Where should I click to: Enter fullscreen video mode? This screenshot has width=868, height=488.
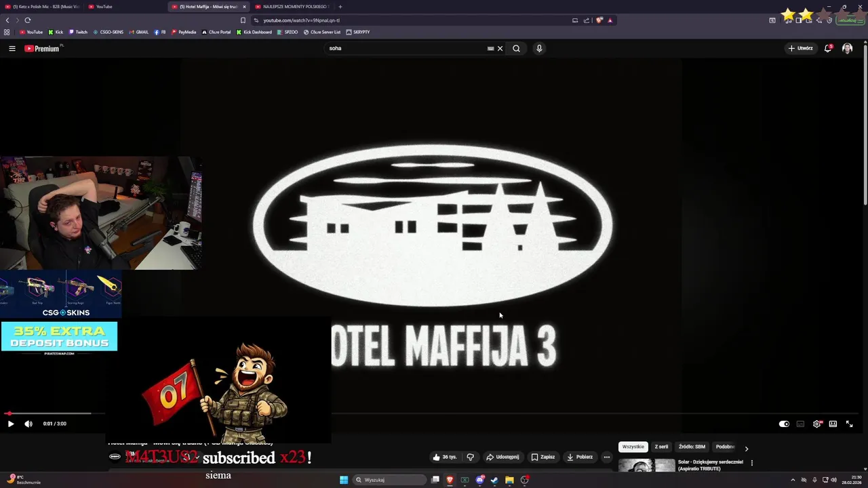coord(849,424)
